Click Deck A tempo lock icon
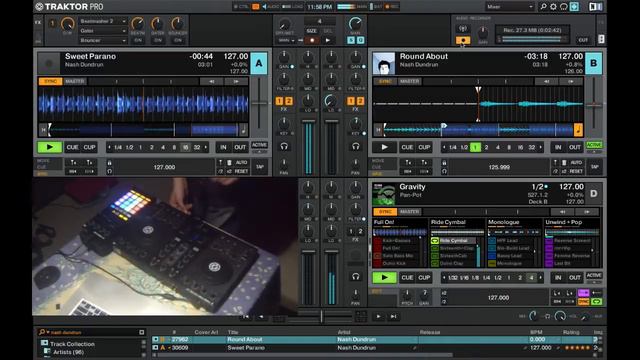This screenshot has width=640, height=360. (109, 163)
